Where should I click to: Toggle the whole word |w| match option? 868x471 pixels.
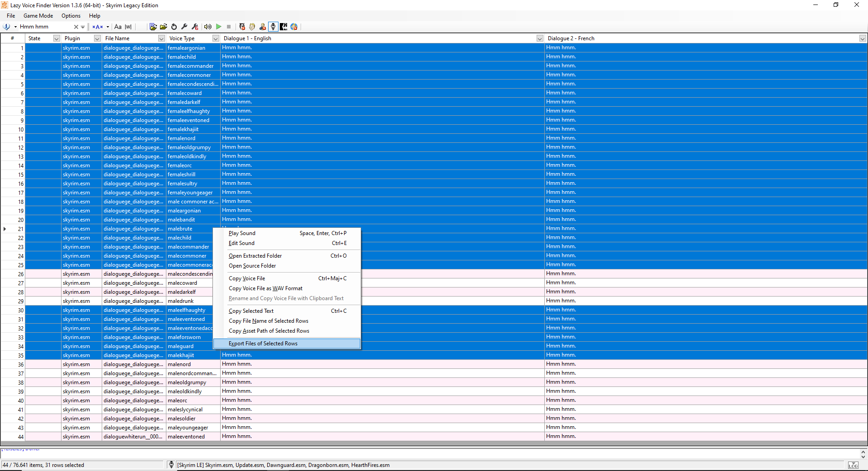(128, 27)
